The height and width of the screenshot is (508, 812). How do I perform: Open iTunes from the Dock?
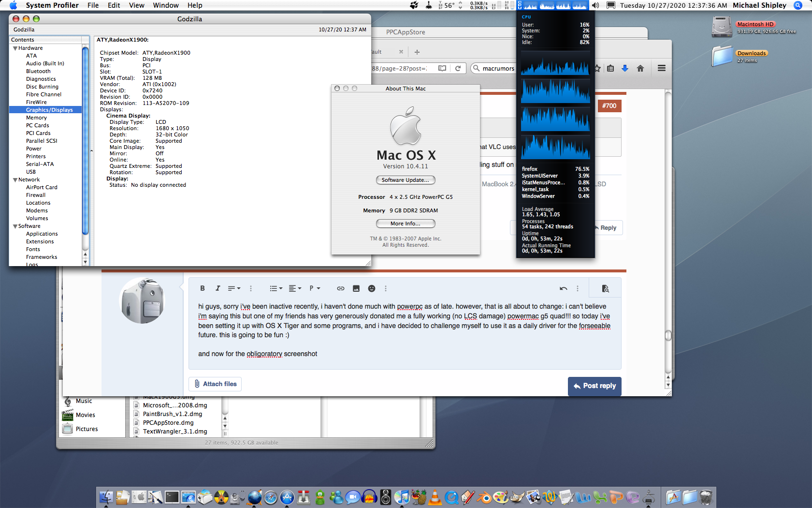point(402,497)
